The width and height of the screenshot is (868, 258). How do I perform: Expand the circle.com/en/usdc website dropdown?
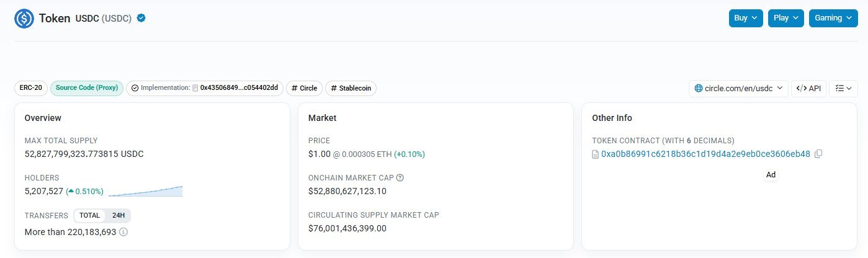pyautogui.click(x=738, y=88)
